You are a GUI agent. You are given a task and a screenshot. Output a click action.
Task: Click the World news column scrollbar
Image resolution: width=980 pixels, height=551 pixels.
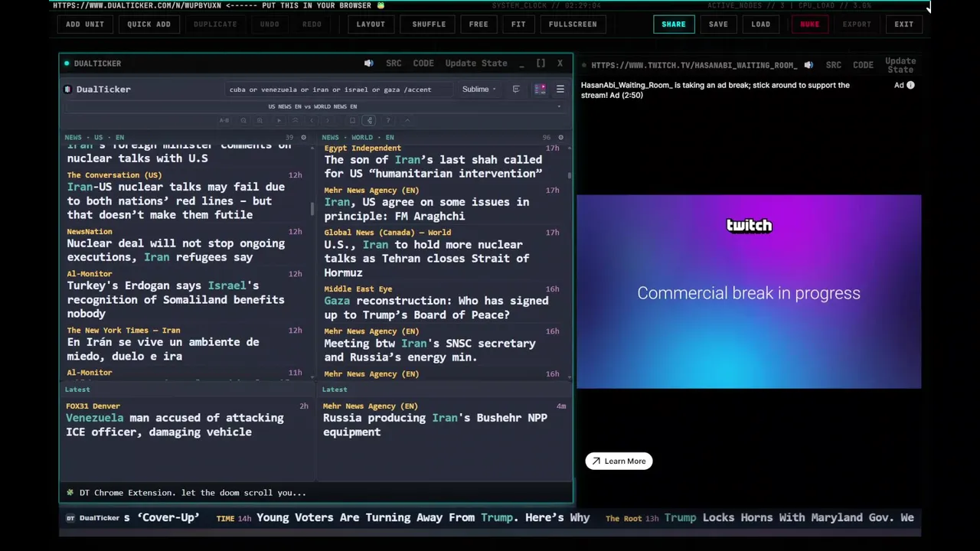click(x=570, y=175)
